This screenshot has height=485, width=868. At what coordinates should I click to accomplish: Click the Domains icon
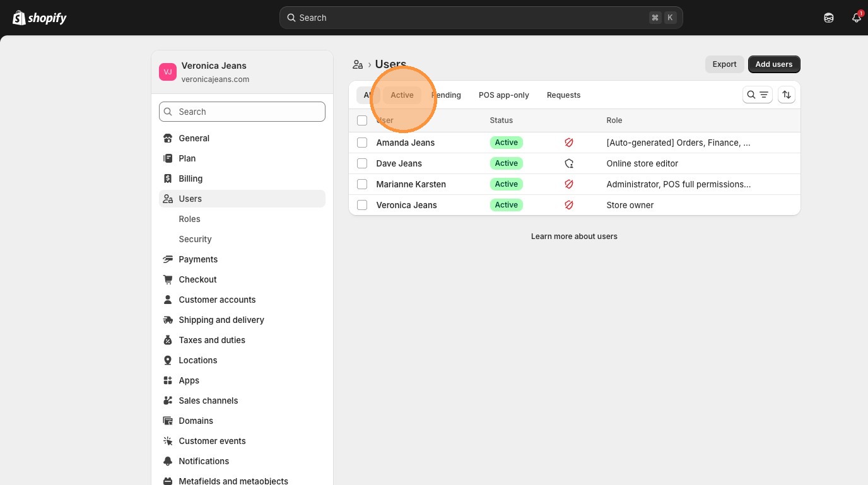coord(168,421)
